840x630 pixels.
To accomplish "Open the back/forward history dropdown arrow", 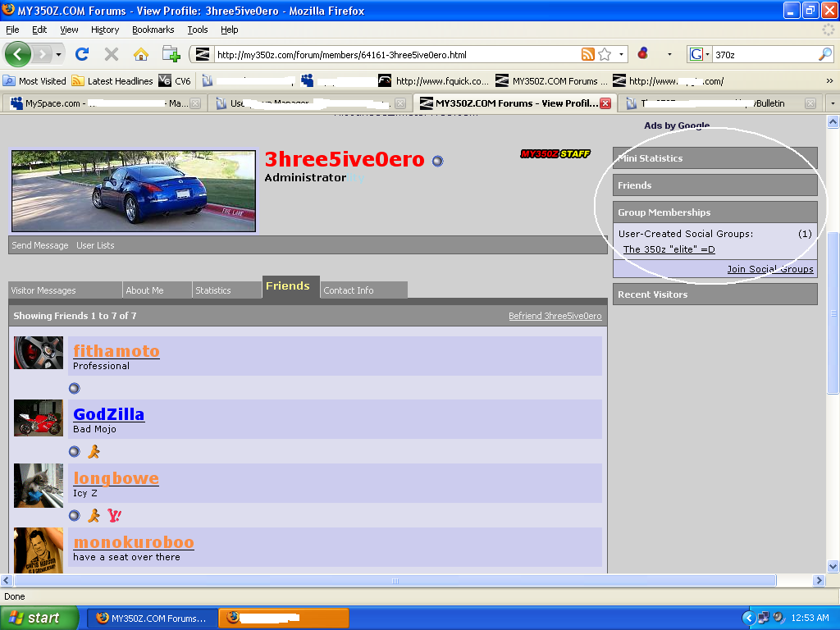I will [x=58, y=54].
